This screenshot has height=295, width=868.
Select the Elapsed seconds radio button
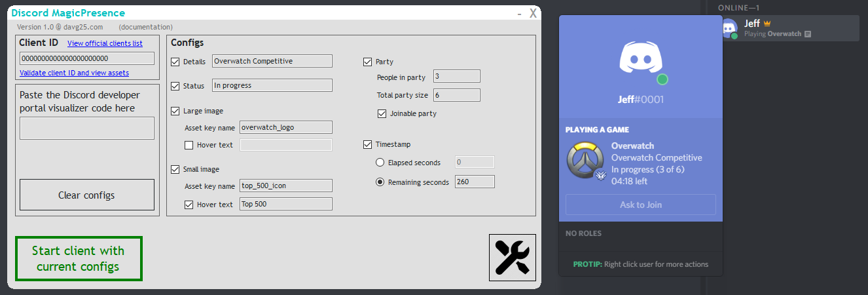click(x=380, y=163)
